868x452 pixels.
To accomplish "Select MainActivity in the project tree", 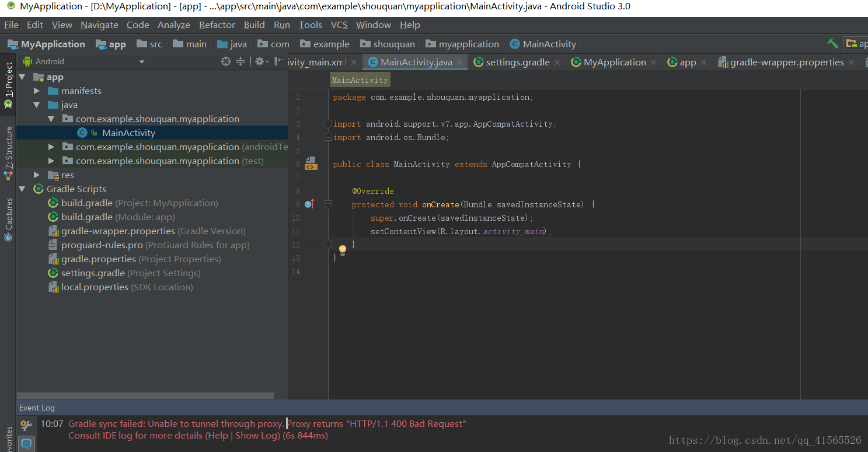I will click(x=128, y=133).
